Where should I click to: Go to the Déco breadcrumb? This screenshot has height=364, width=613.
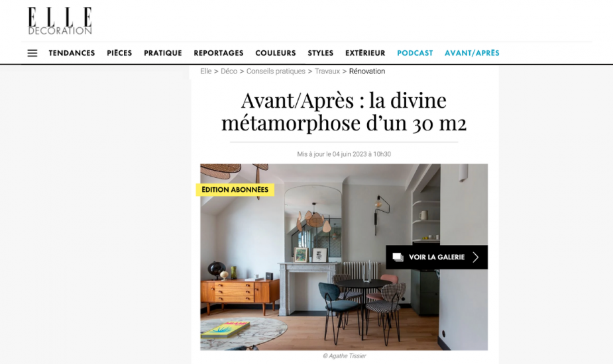point(229,71)
